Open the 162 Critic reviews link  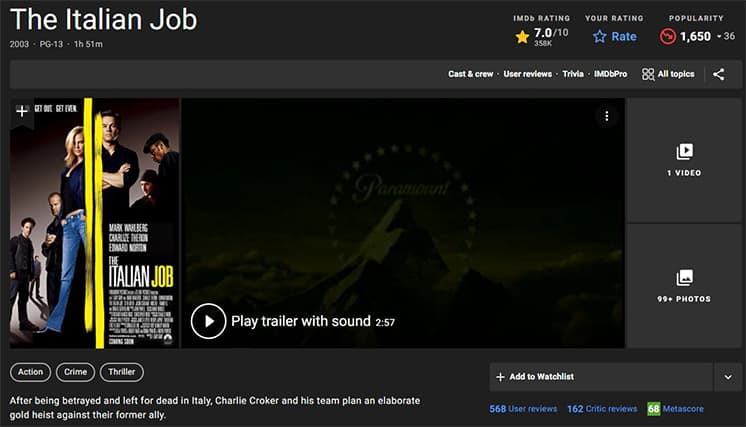(602, 409)
